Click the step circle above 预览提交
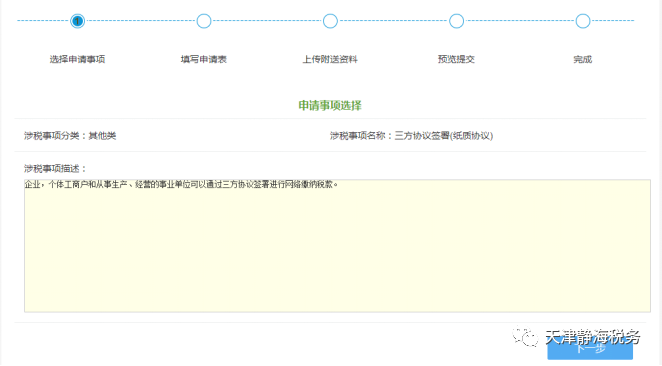This screenshot has height=366, width=662. click(456, 21)
